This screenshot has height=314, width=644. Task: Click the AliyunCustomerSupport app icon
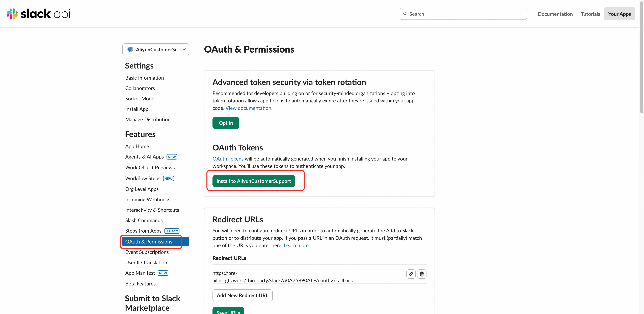point(130,49)
